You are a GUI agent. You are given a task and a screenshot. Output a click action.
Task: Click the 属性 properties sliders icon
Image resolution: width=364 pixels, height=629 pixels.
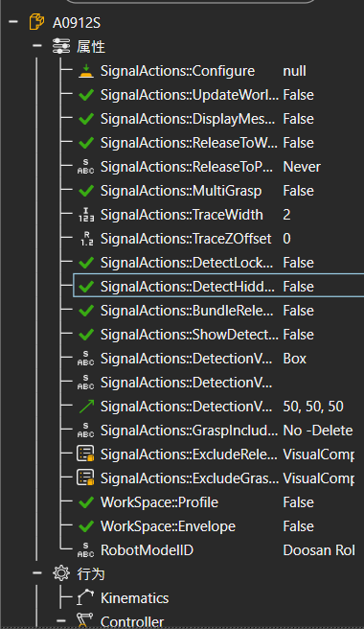pos(61,46)
